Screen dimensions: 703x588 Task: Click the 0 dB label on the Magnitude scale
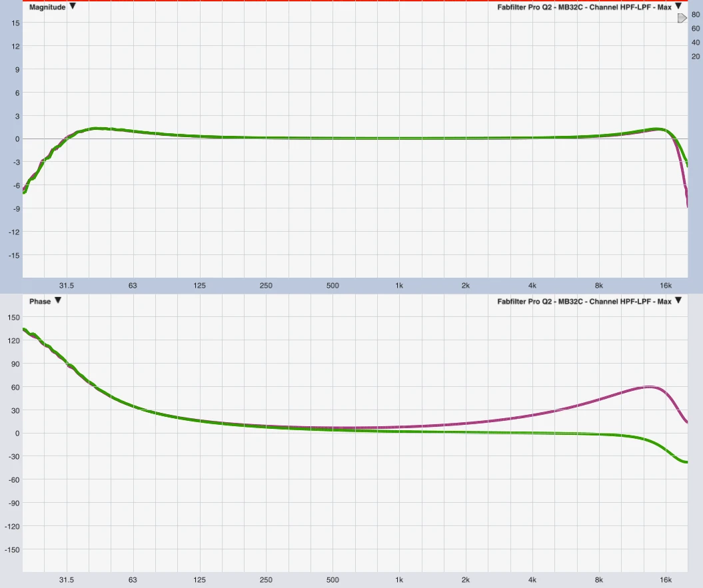[x=17, y=139]
